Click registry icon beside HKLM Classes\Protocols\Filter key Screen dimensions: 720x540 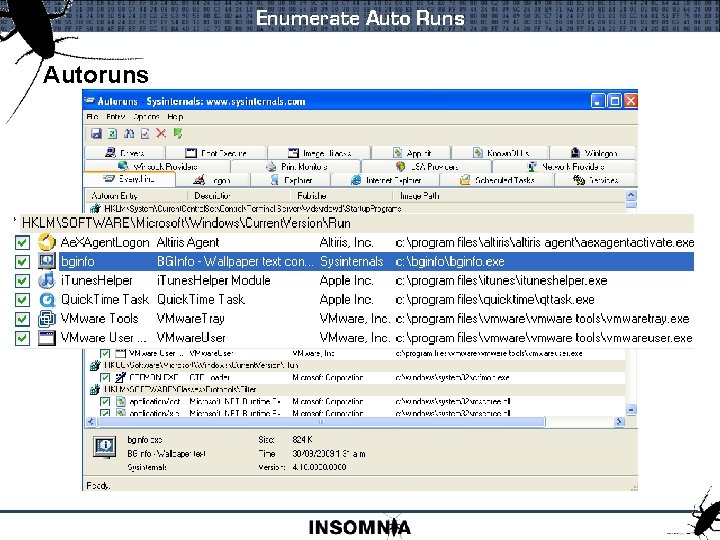coord(95,390)
